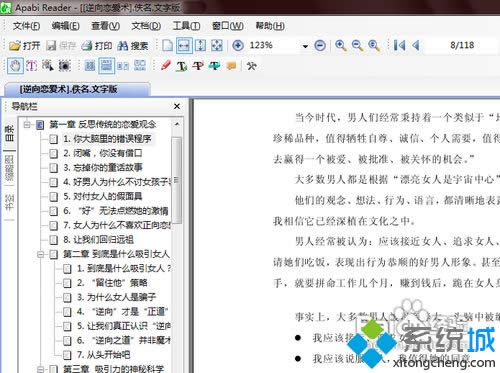Screen dimensions: 500x373
Task: Go to the previous page
Action: 416,45
